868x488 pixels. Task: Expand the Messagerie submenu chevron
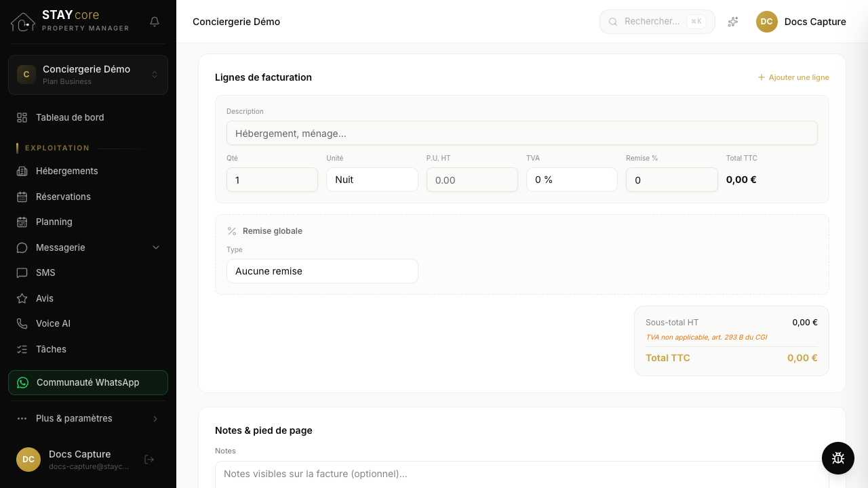point(156,247)
